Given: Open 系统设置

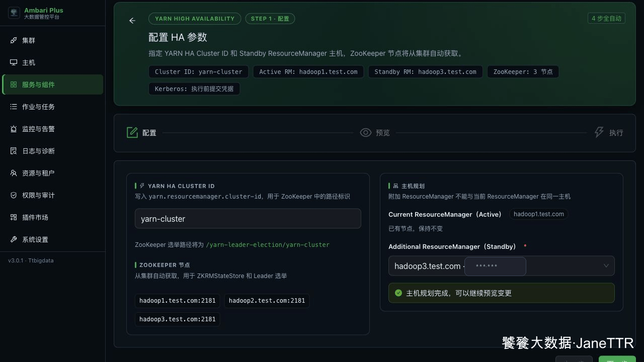Looking at the screenshot, I should click(53, 239).
